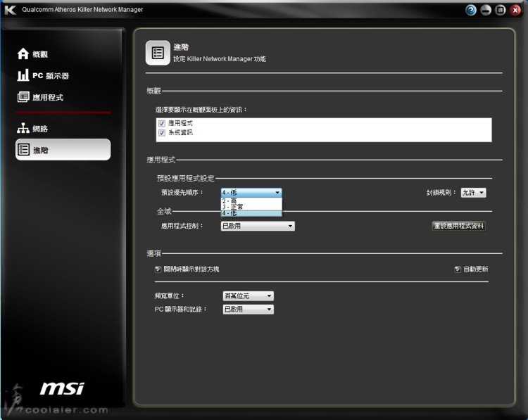
Task: Click the title text Qualcomm Atheros Killer Network Manager
Action: pyautogui.click(x=82, y=10)
